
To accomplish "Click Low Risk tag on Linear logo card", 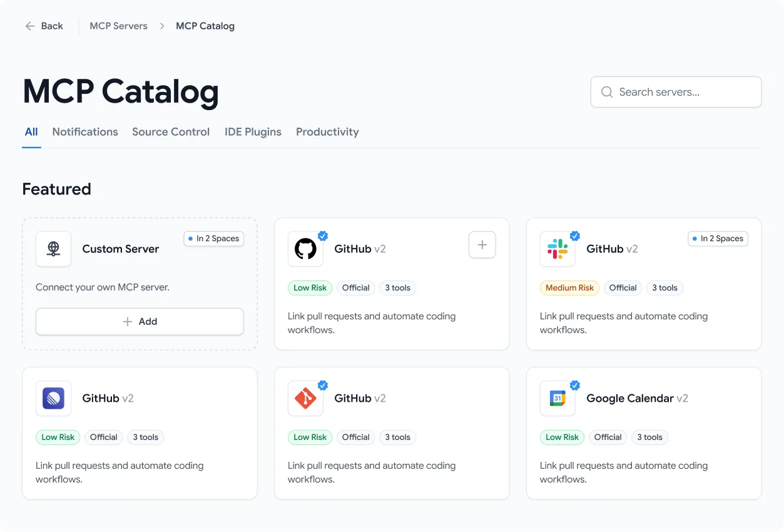I will [58, 437].
